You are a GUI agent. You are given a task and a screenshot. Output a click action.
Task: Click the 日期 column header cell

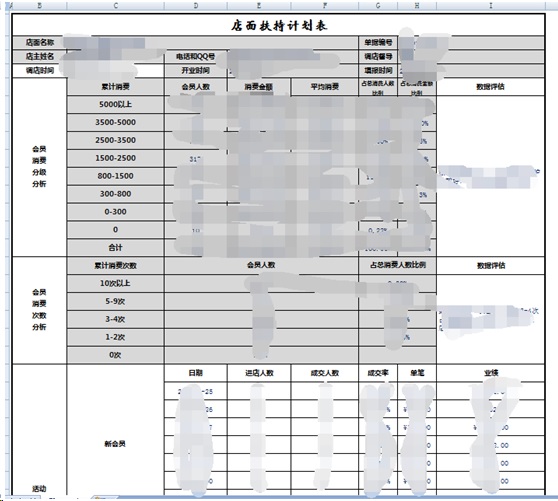[196, 373]
